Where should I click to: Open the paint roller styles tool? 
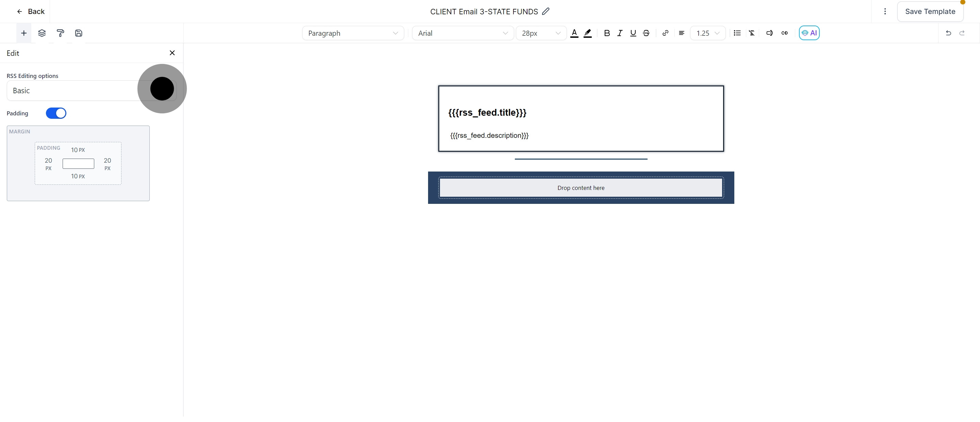pyautogui.click(x=61, y=33)
